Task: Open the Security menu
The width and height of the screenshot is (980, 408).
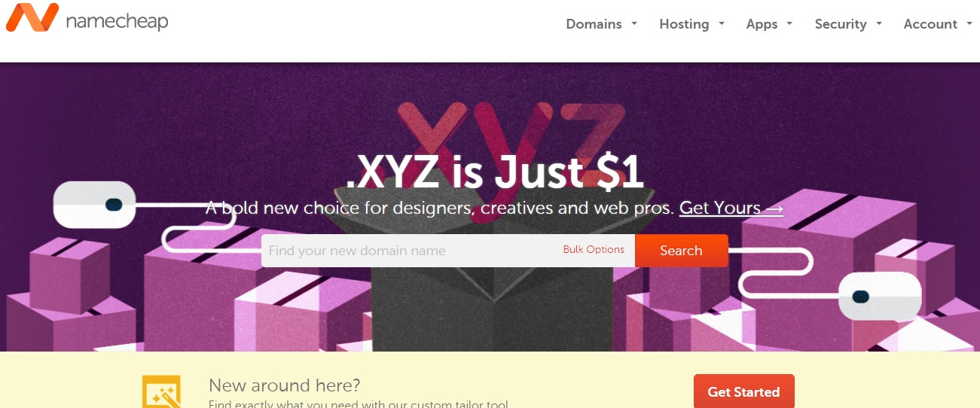Action: coord(841,24)
